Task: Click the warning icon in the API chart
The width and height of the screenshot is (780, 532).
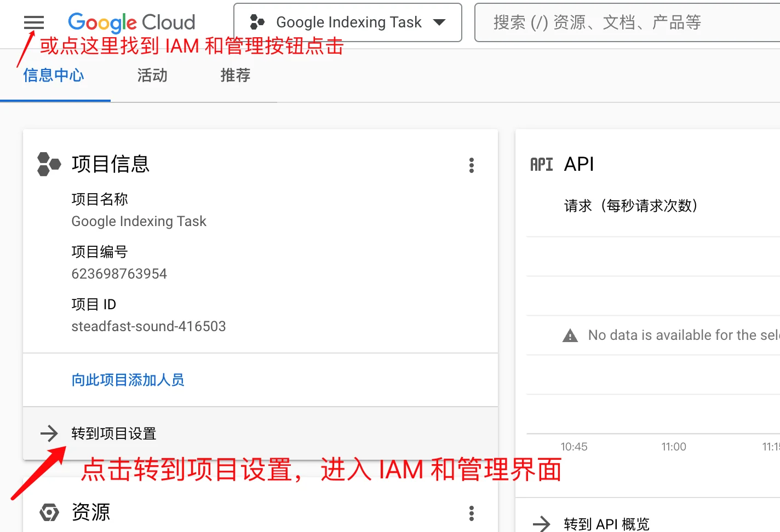Action: [570, 336]
